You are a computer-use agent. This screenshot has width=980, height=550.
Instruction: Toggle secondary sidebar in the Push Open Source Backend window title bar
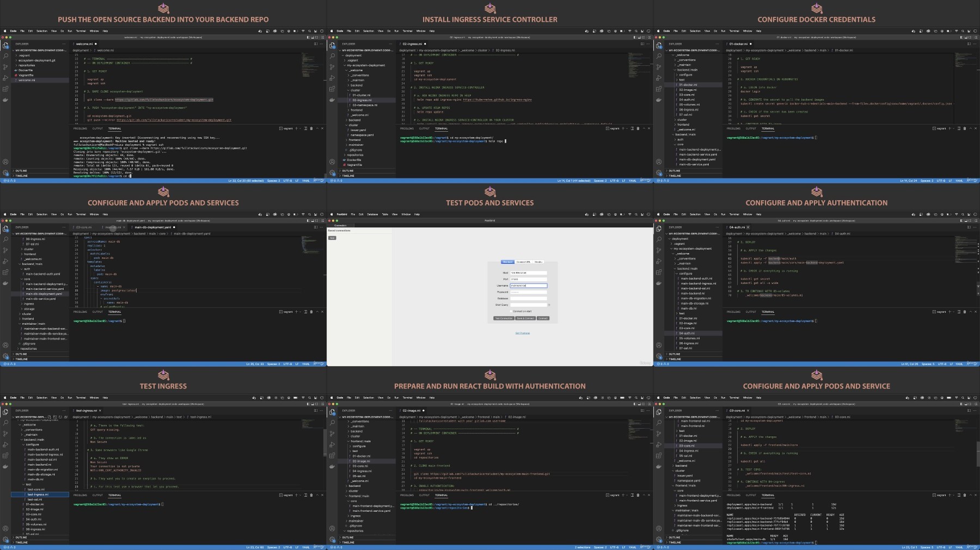(x=316, y=37)
